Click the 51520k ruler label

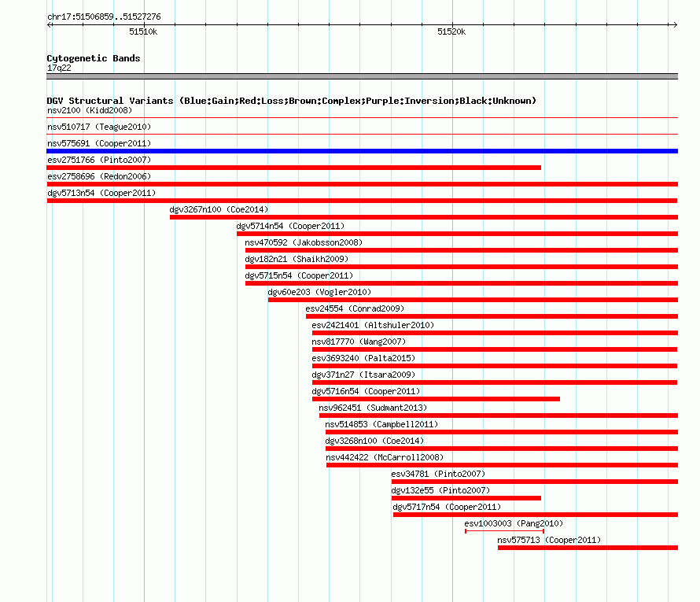[451, 31]
